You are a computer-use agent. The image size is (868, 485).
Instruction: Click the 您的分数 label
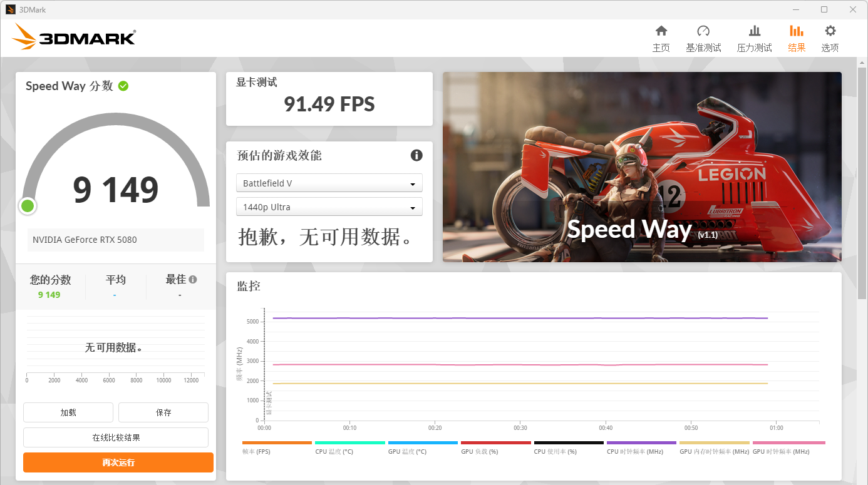pos(51,280)
